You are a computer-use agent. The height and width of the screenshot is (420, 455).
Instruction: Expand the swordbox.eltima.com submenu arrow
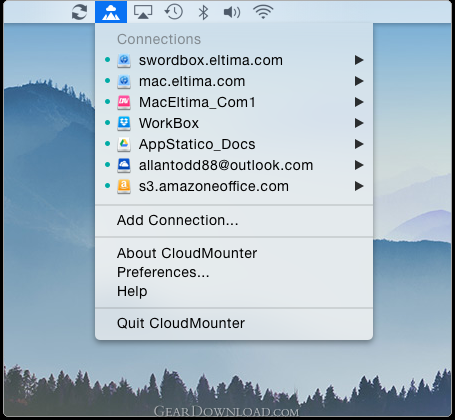click(359, 60)
